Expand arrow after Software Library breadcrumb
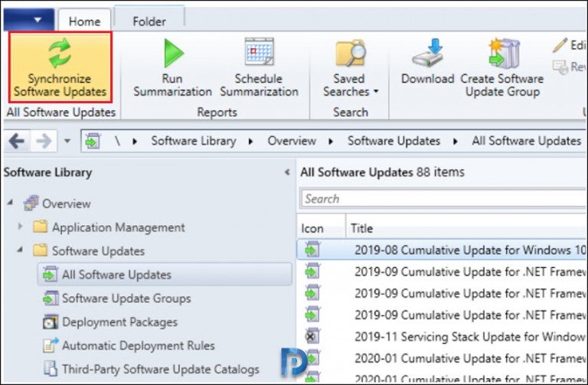The image size is (588, 385). (250, 142)
